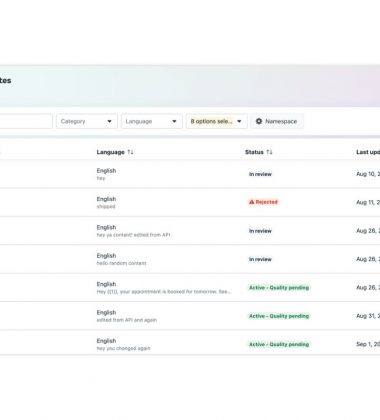The width and height of the screenshot is (380, 420).
Task: Click 'Active - Quality pending' for 'hey you changed again'
Action: [x=279, y=344]
